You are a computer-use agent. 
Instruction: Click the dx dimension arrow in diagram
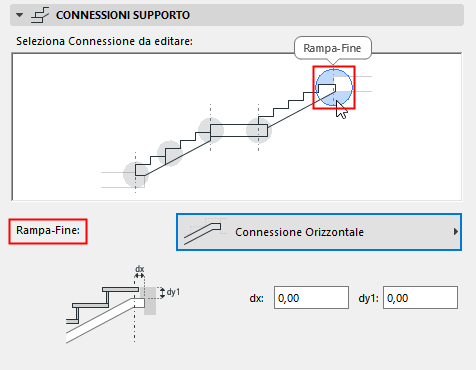[139, 275]
